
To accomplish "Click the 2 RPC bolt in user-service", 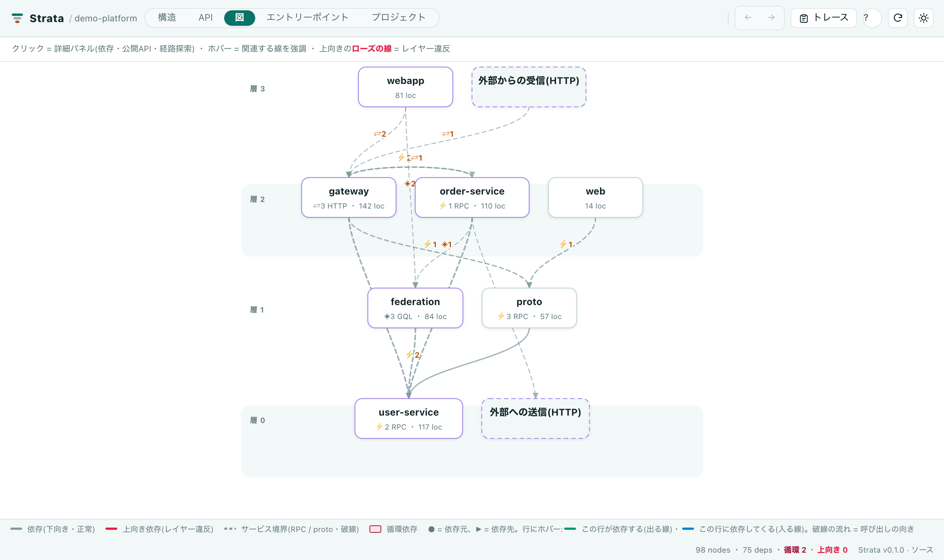I will (379, 427).
